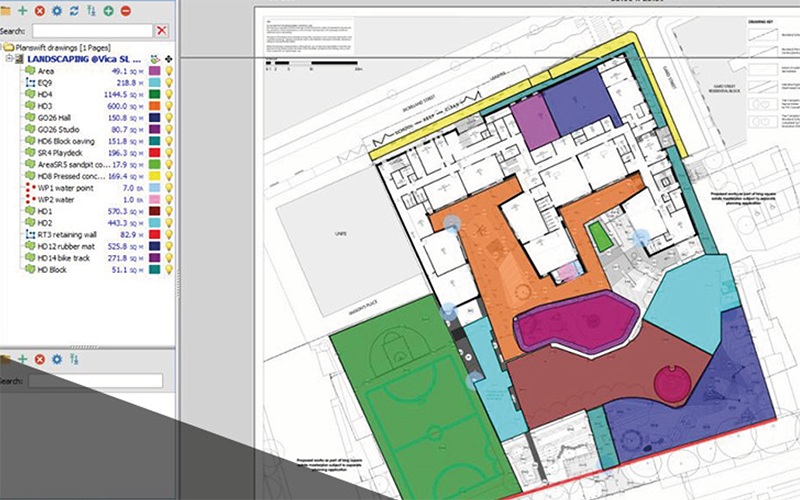Viewport: 800px width, 500px height.
Task: Click the blue refresh arrows icon
Action: tap(73, 9)
